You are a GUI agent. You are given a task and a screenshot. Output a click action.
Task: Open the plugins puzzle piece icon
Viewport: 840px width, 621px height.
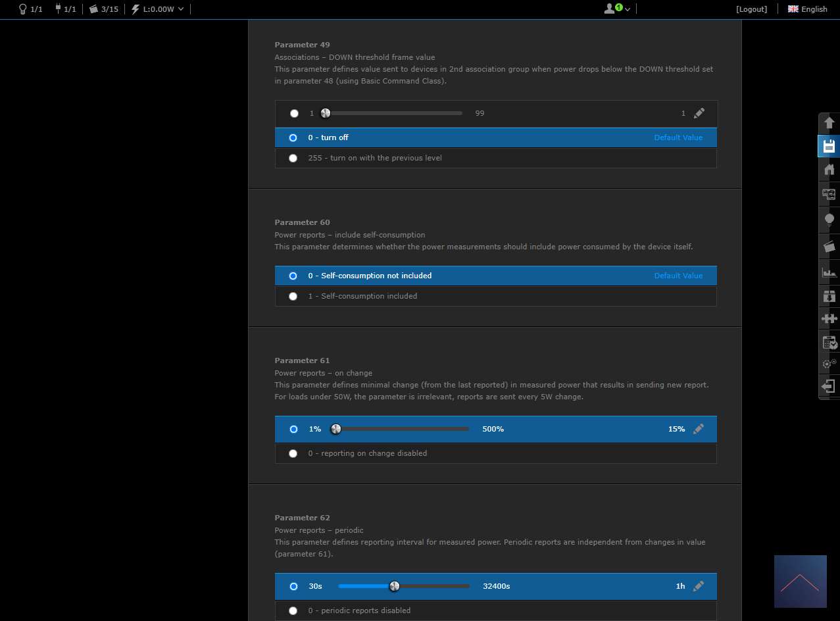tap(829, 319)
